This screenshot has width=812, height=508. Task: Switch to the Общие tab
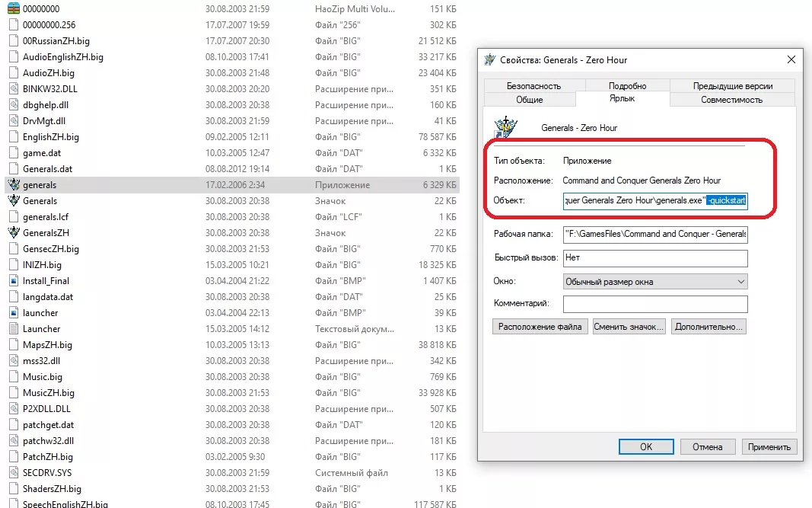pyautogui.click(x=529, y=100)
